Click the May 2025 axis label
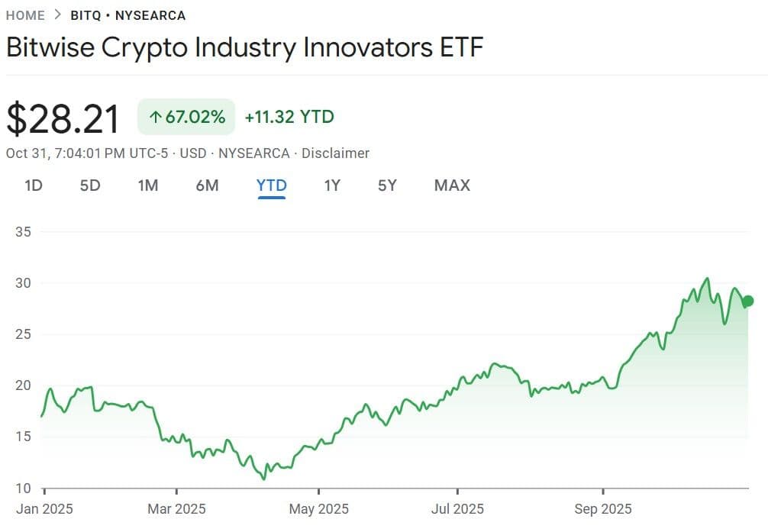The image size is (768, 532). point(319,509)
